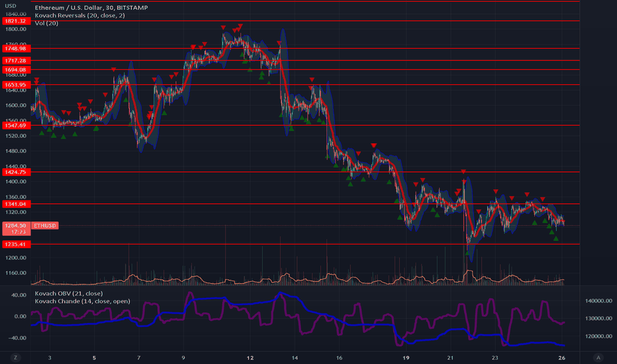Click the 1480.00 axis value
617x364 pixels.
16,151
